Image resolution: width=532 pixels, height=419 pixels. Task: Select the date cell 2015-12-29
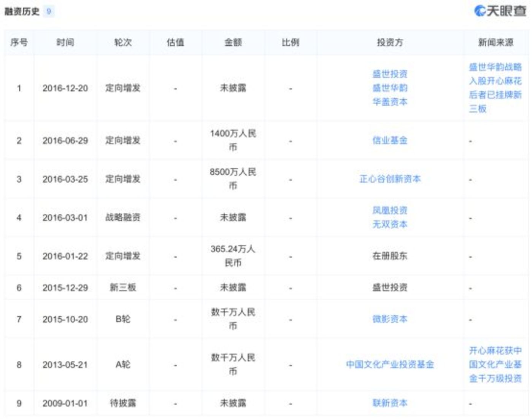[65, 288]
